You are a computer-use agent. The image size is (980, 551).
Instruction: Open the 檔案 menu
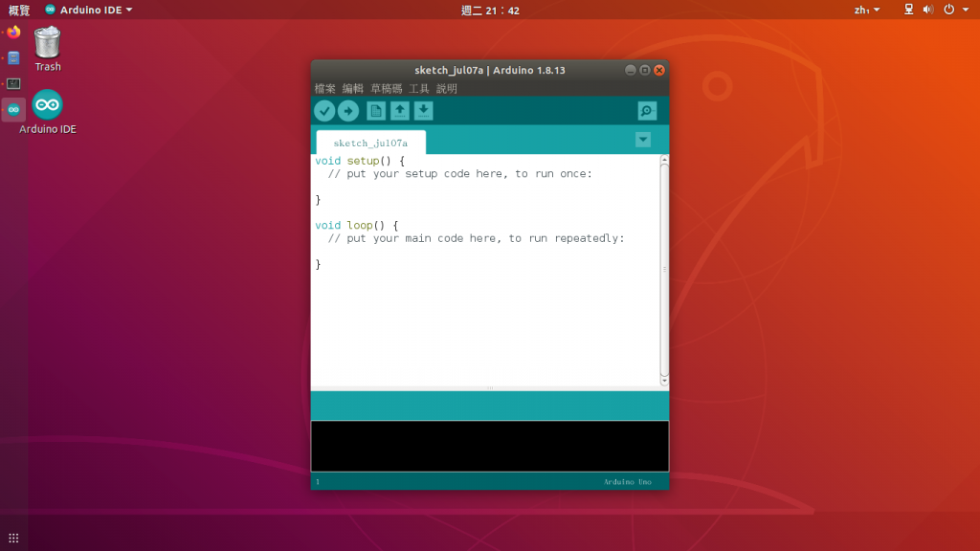pos(325,89)
